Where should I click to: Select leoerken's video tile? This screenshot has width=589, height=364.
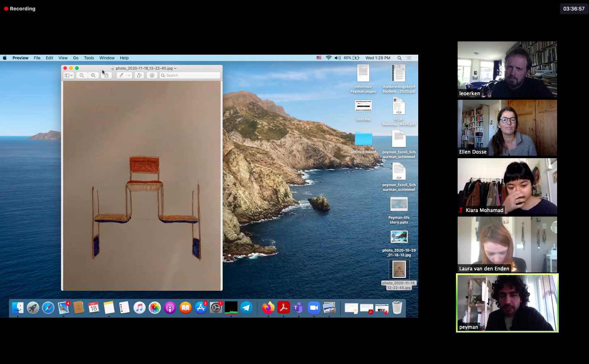pos(507,69)
